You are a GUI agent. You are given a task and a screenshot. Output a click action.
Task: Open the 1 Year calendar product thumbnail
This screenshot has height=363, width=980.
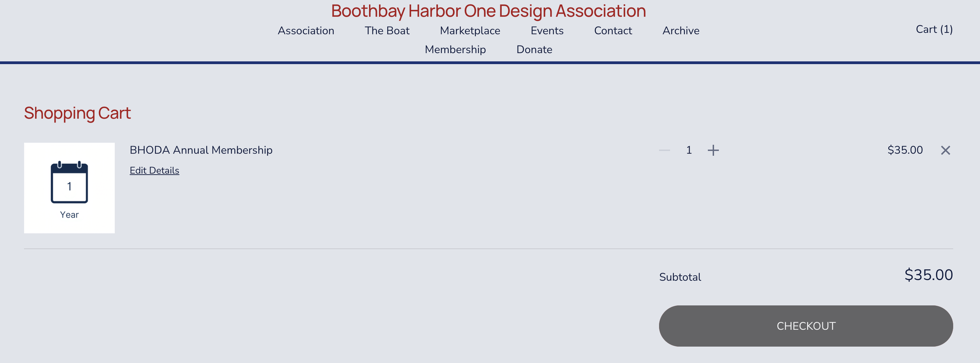[x=69, y=188]
